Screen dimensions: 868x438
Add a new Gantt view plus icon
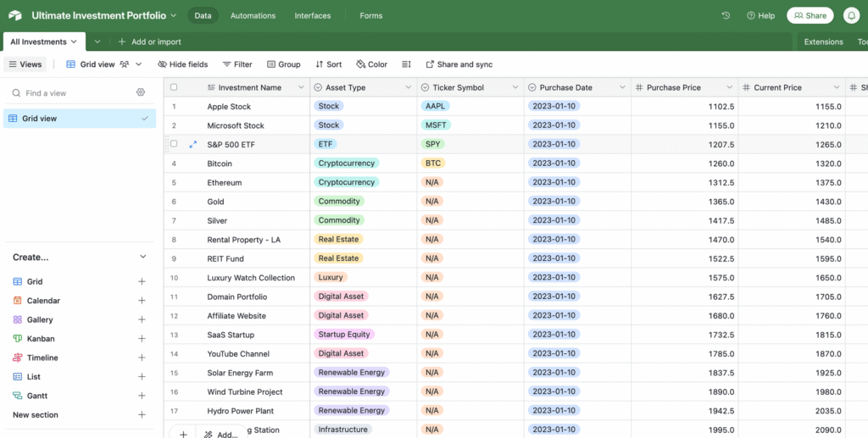coord(142,396)
